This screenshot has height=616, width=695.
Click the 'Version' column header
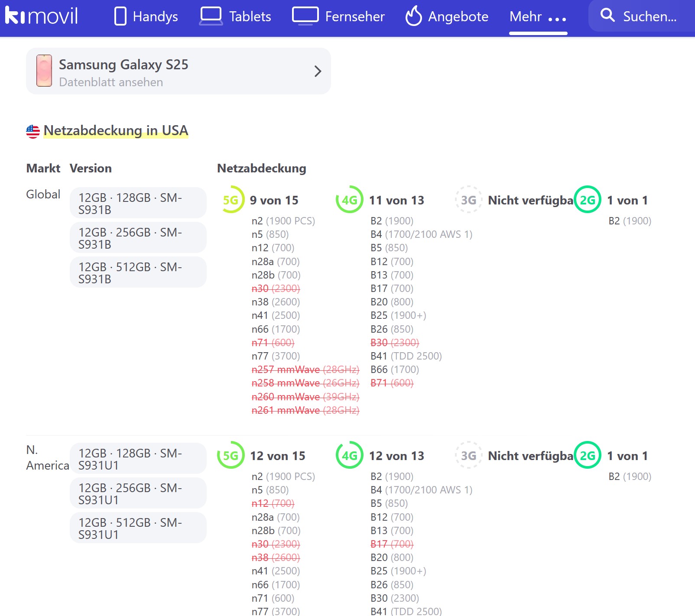point(91,168)
